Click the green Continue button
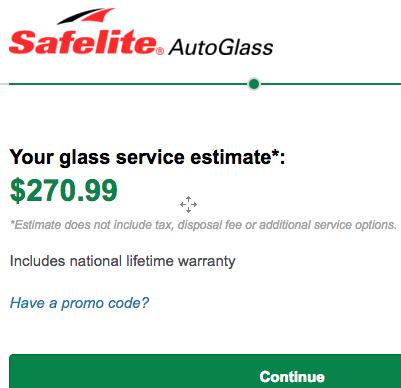Screen dimensions: 401x388 [205, 371]
